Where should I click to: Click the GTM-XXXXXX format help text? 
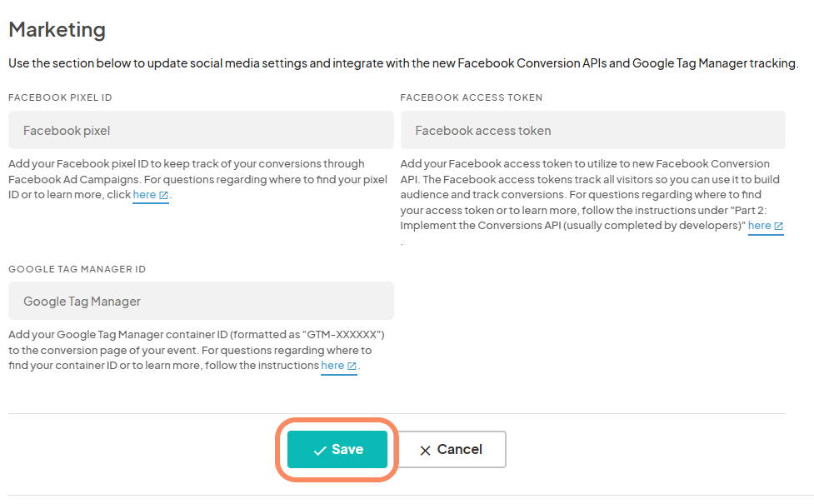(x=197, y=351)
